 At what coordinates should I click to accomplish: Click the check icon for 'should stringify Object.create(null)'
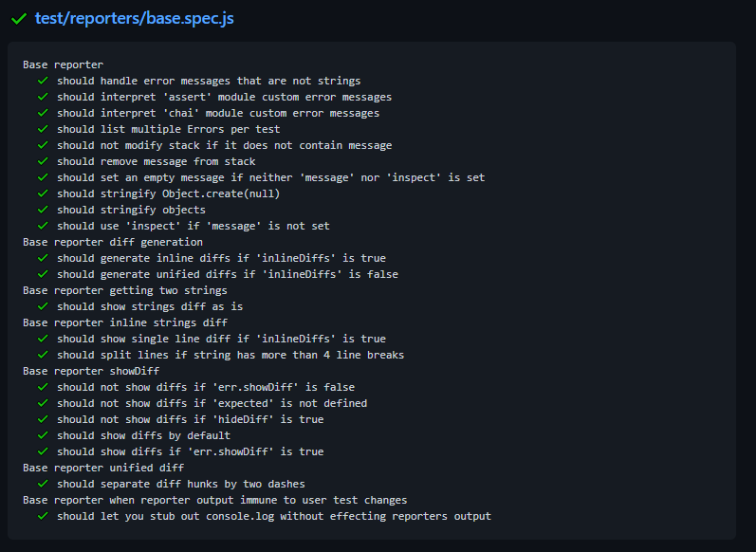[x=43, y=193]
